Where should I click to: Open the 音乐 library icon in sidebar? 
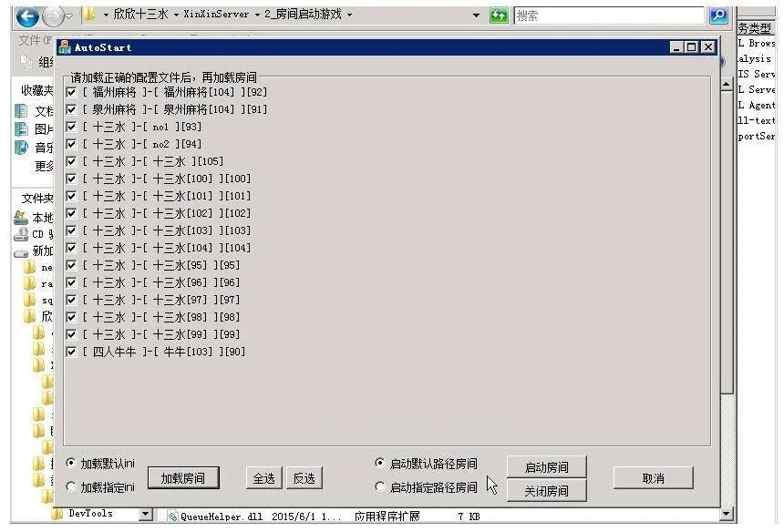21,148
